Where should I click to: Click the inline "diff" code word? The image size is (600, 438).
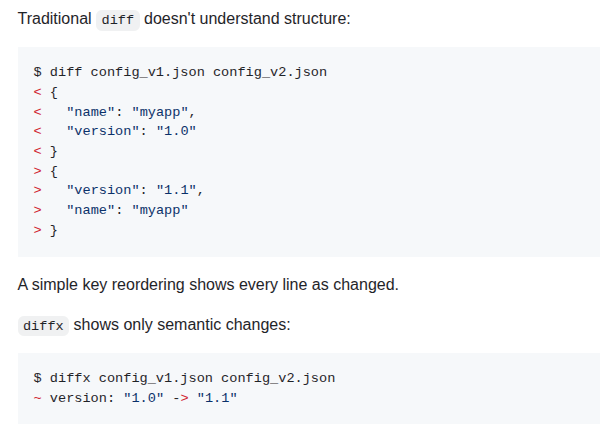point(118,19)
